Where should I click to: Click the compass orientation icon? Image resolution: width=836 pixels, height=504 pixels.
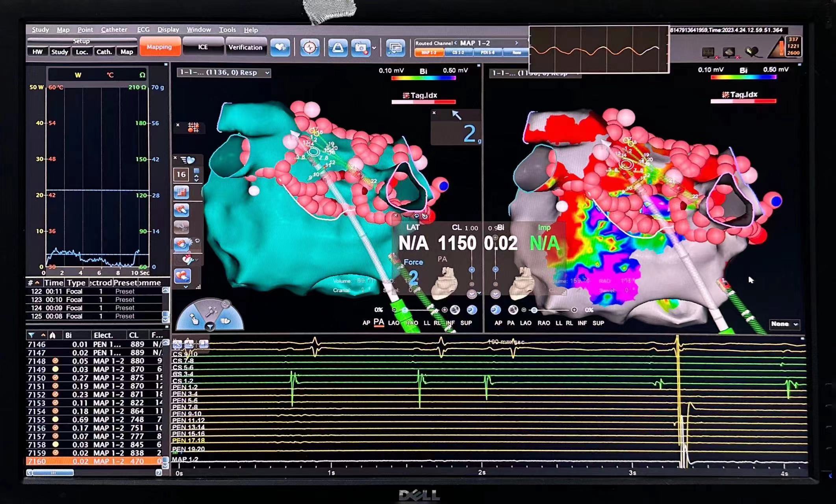pyautogui.click(x=310, y=48)
